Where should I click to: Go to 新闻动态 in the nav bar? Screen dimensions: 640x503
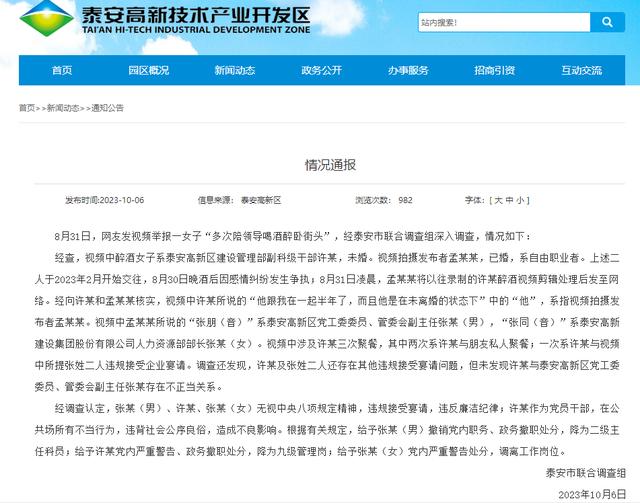pos(235,70)
